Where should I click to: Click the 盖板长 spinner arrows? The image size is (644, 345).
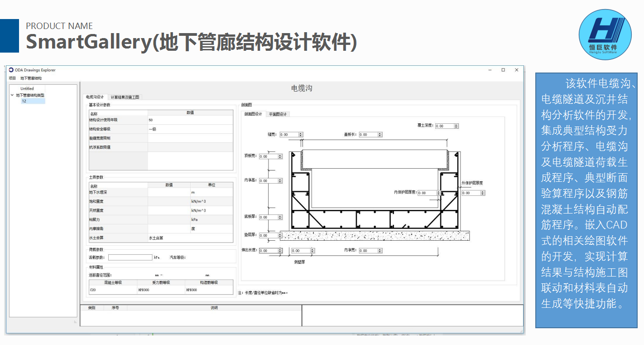click(x=380, y=135)
